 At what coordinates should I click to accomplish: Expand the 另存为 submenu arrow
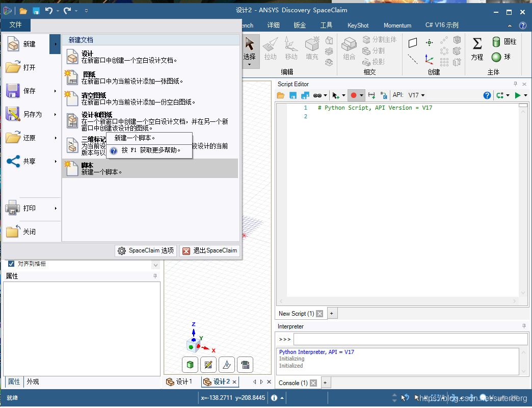tap(56, 114)
